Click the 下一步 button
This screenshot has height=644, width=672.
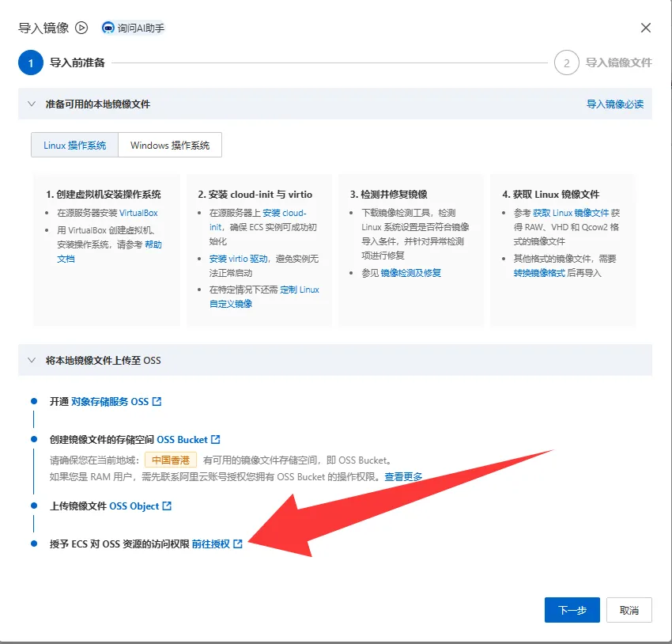(x=572, y=610)
